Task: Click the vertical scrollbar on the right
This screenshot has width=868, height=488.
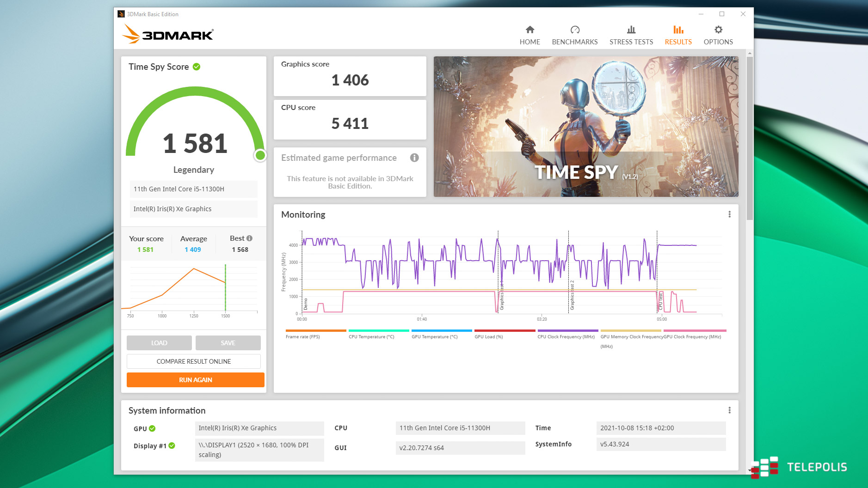Action: click(750, 139)
